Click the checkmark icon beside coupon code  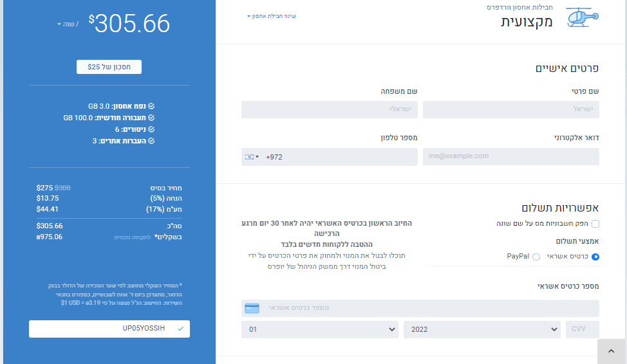[181, 329]
